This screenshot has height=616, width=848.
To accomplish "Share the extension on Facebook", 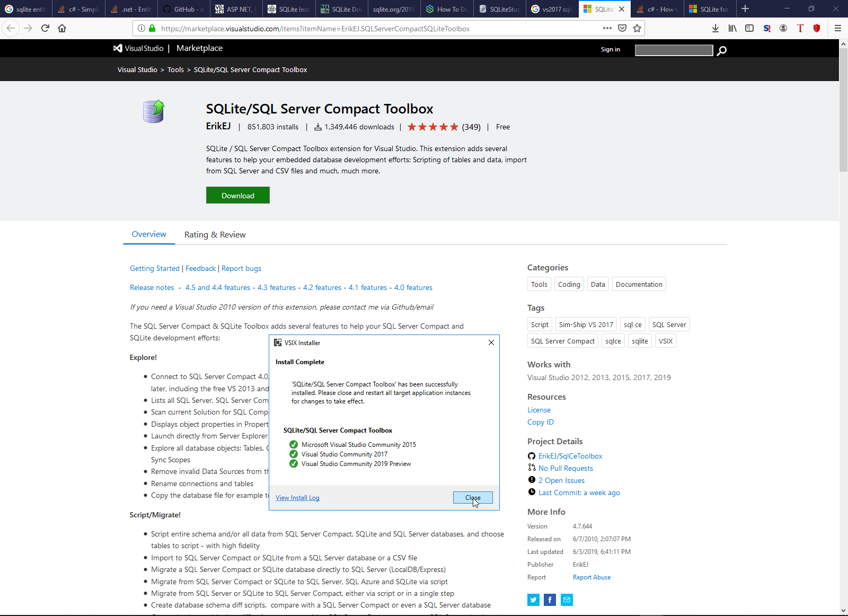I will pos(550,600).
